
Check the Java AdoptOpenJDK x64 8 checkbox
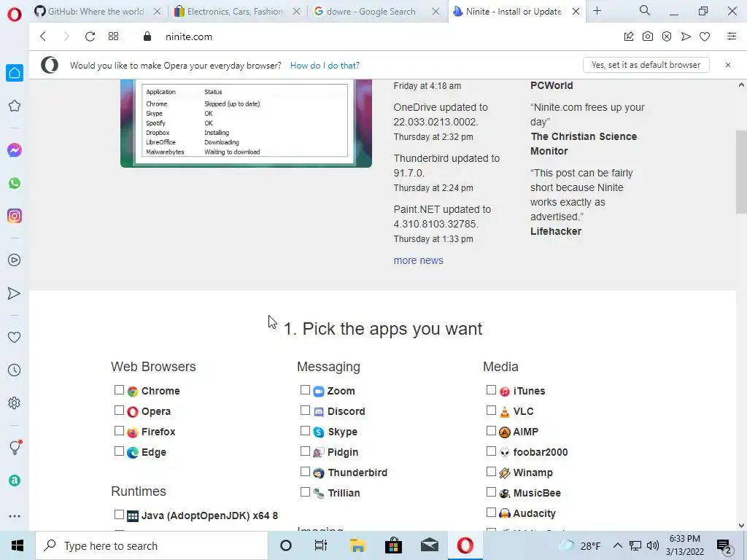click(119, 515)
